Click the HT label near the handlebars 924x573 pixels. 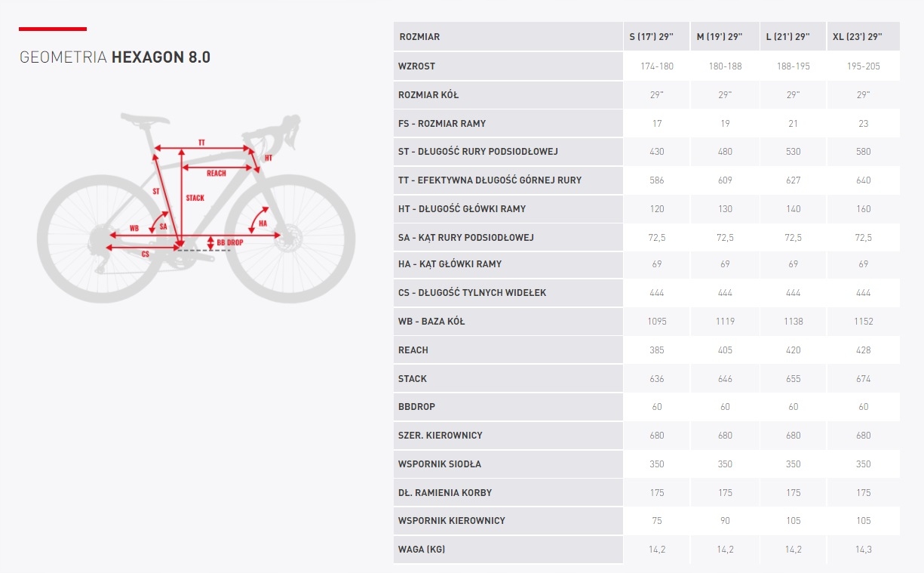(269, 158)
